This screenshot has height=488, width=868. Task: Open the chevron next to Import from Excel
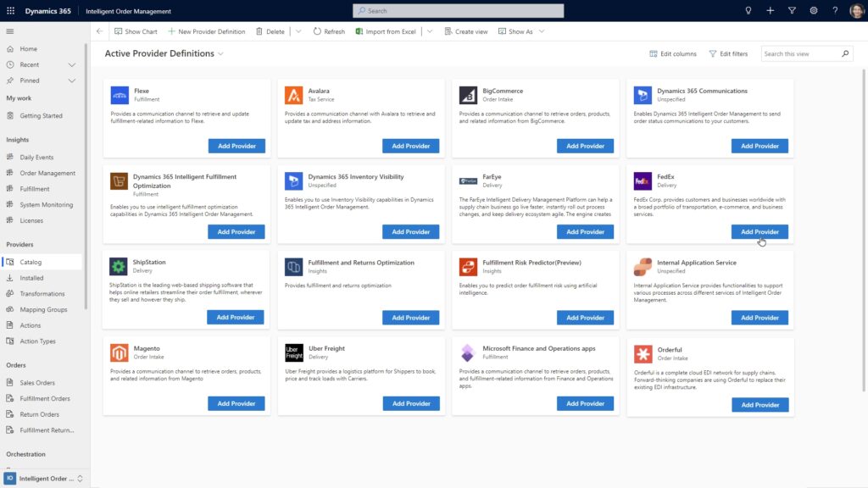(x=431, y=31)
